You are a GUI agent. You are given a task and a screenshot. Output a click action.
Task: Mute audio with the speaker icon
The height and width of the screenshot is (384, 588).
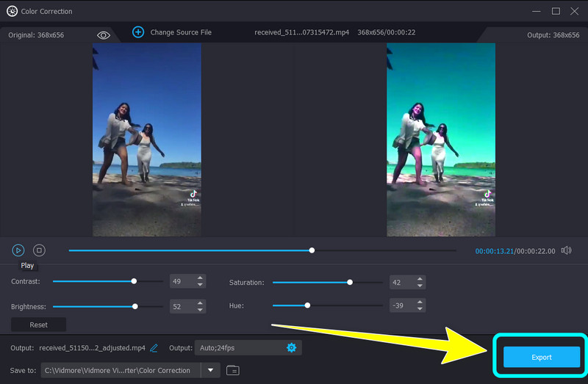coord(566,250)
